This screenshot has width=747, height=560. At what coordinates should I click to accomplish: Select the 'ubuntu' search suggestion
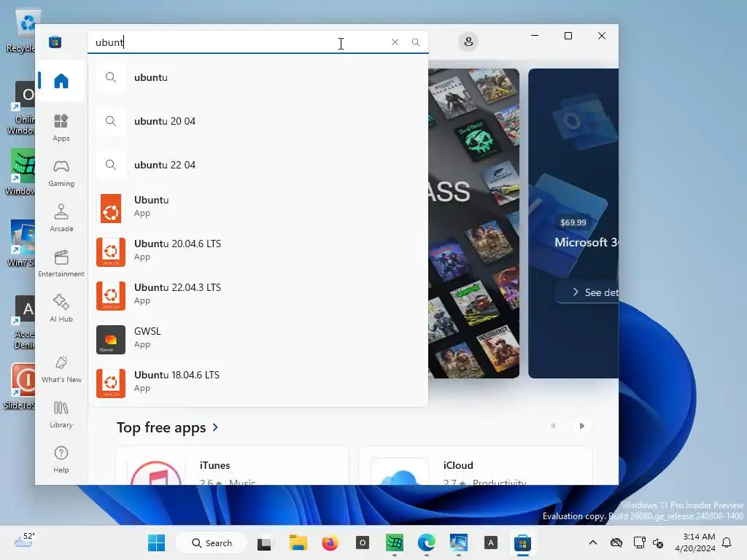[x=258, y=77]
